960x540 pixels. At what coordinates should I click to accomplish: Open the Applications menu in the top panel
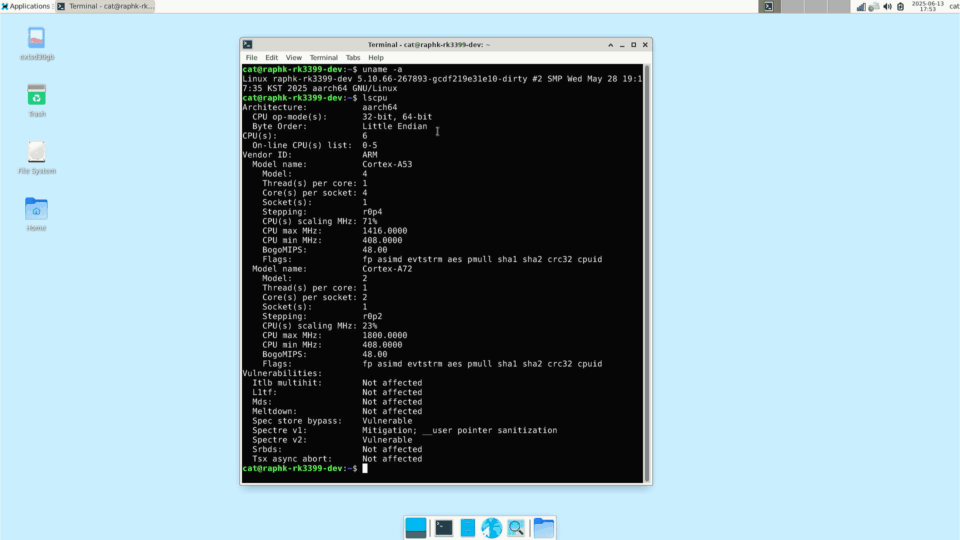pyautogui.click(x=26, y=6)
